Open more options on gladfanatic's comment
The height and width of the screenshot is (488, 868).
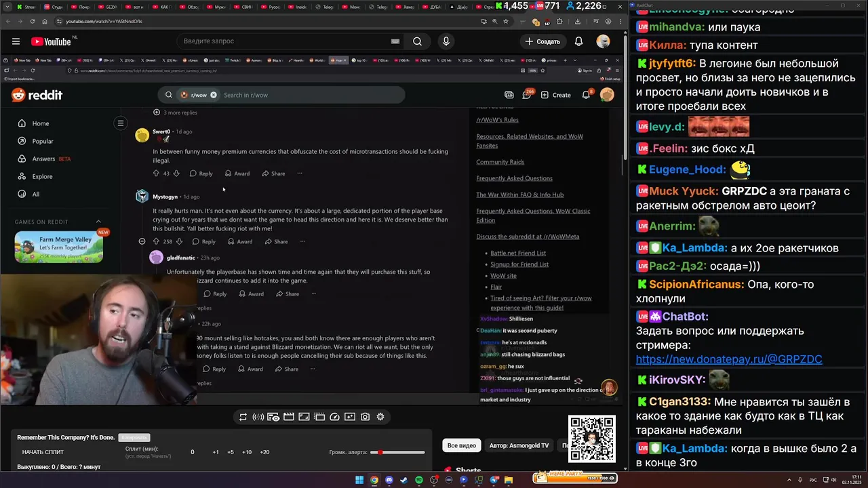[x=313, y=293]
